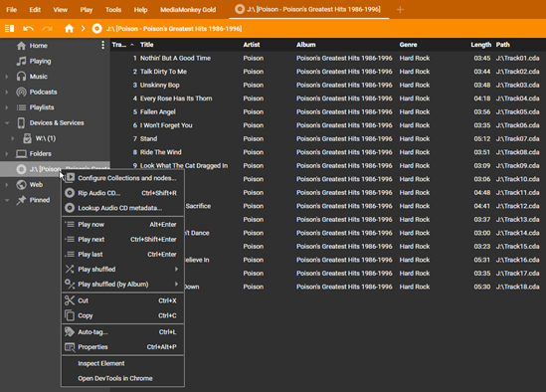The width and height of the screenshot is (546, 392).
Task: Collapse the Devices & Services node
Action: point(7,123)
